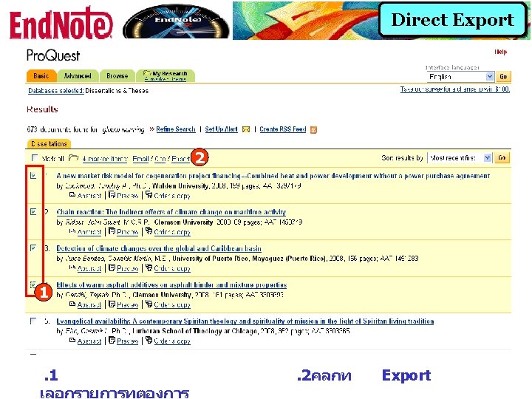Click the alert envelope icon
This screenshot has width=532, height=399.
(246, 129)
